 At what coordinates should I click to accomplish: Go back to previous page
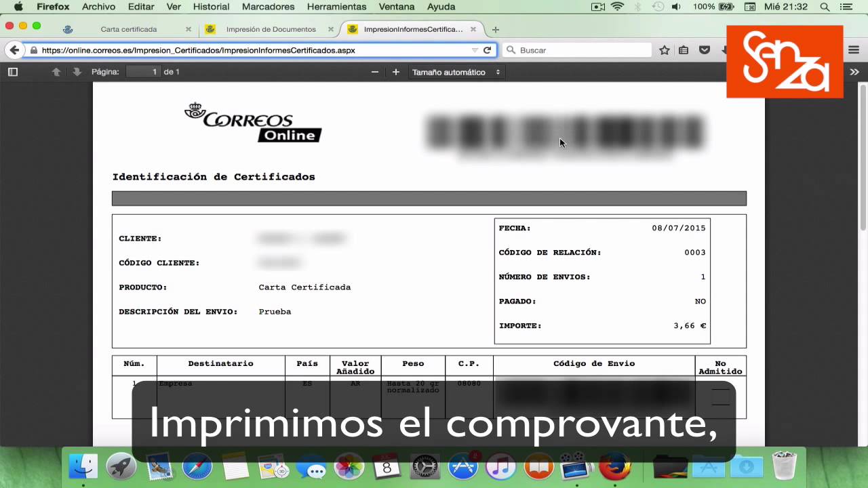coord(14,50)
